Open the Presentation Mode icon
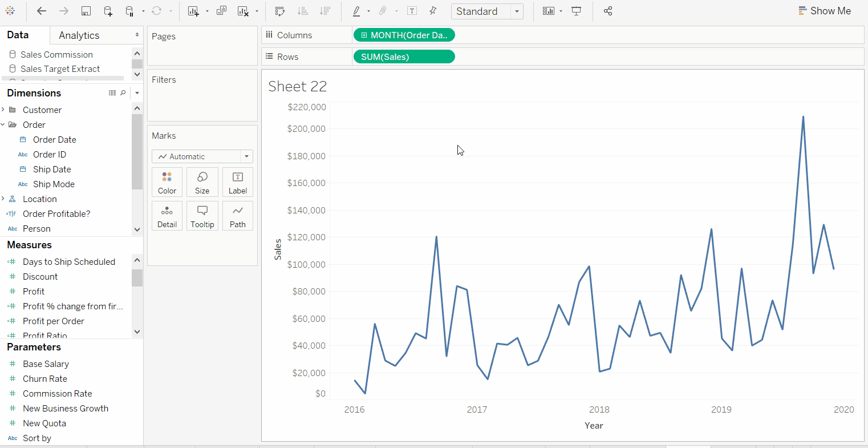The image size is (868, 448). (577, 11)
